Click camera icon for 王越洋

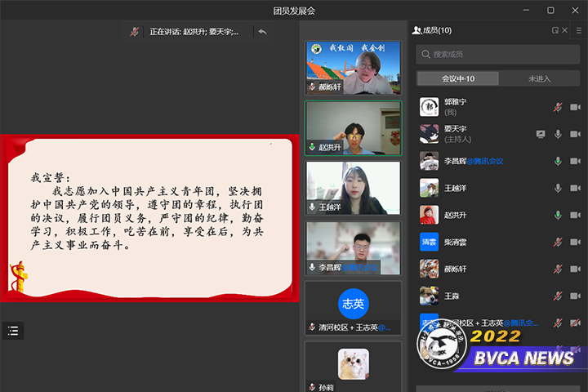coord(575,188)
